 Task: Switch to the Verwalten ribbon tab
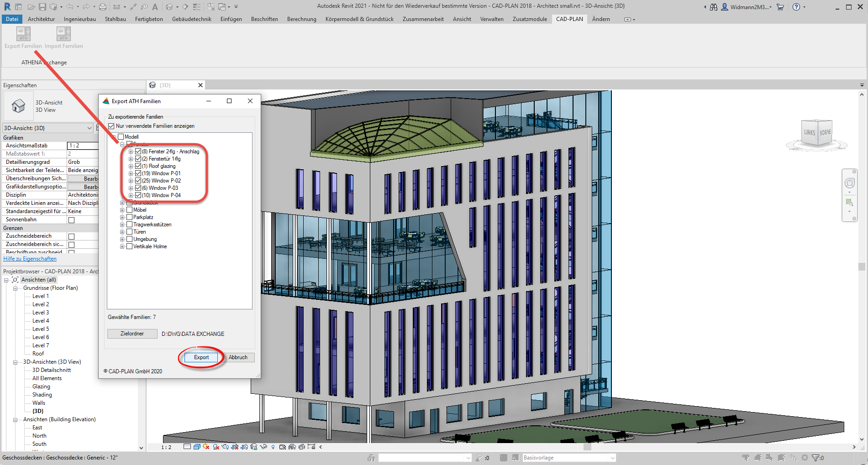click(x=491, y=19)
